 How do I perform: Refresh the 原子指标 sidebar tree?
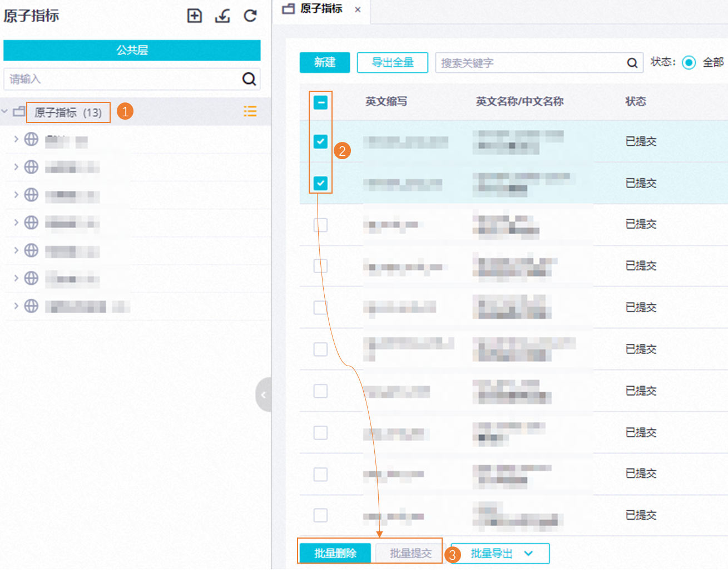(x=250, y=16)
